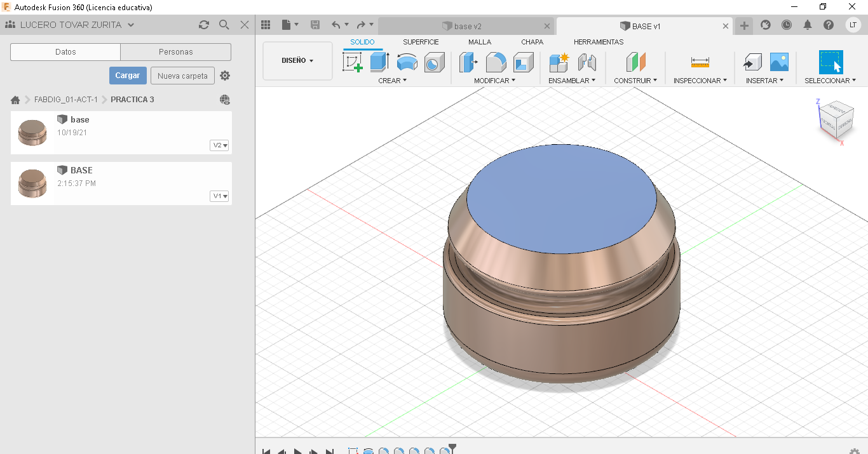Click the Insert Canvas image icon
Image resolution: width=868 pixels, height=454 pixels.
779,62
